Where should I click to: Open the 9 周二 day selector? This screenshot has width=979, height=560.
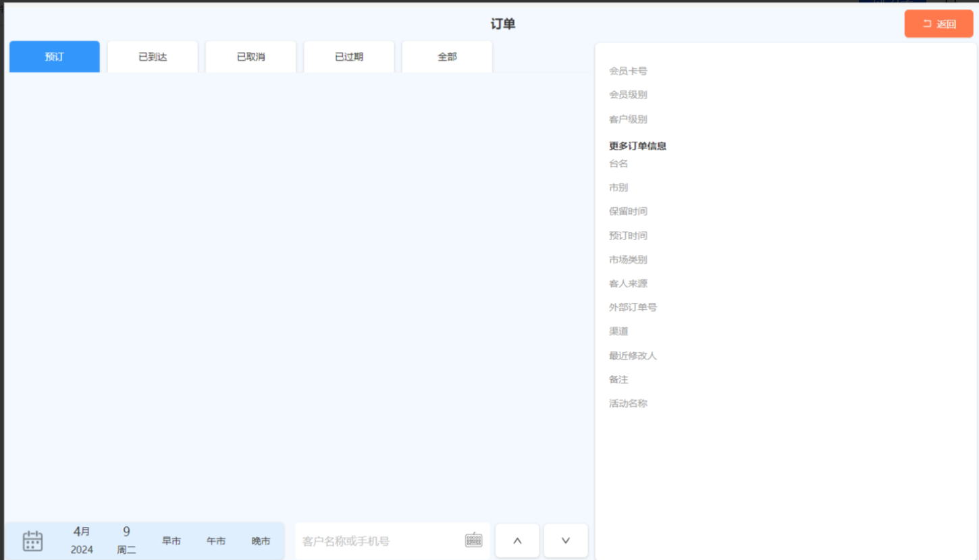(x=126, y=540)
